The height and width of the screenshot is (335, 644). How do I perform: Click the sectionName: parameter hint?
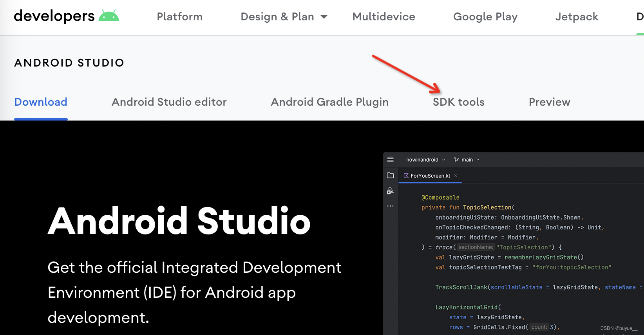(x=476, y=247)
